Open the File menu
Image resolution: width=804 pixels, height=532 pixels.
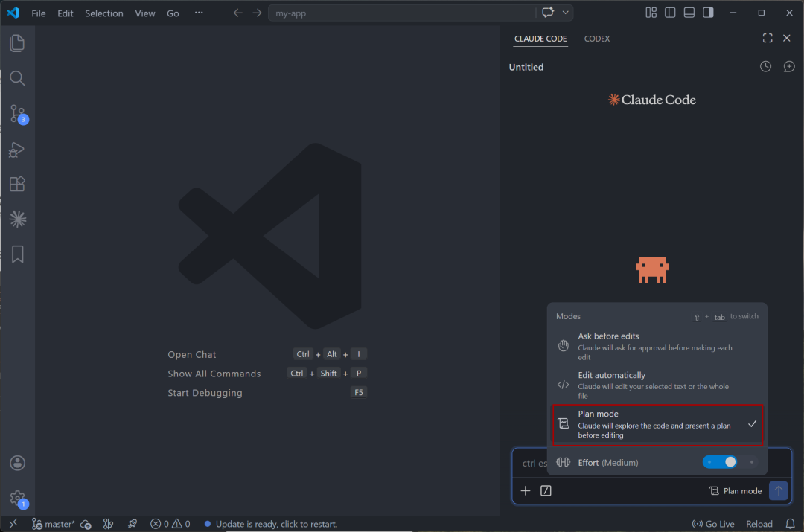39,13
